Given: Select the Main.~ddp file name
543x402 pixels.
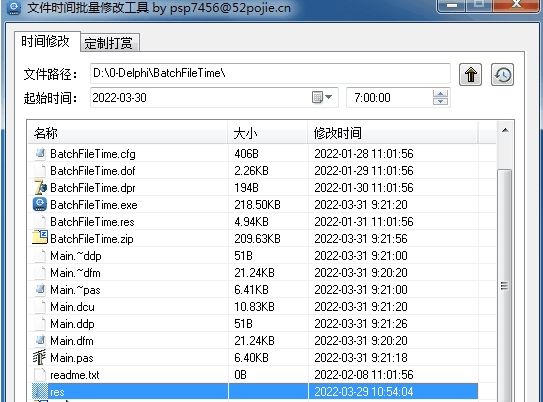Looking at the screenshot, I should (76, 256).
